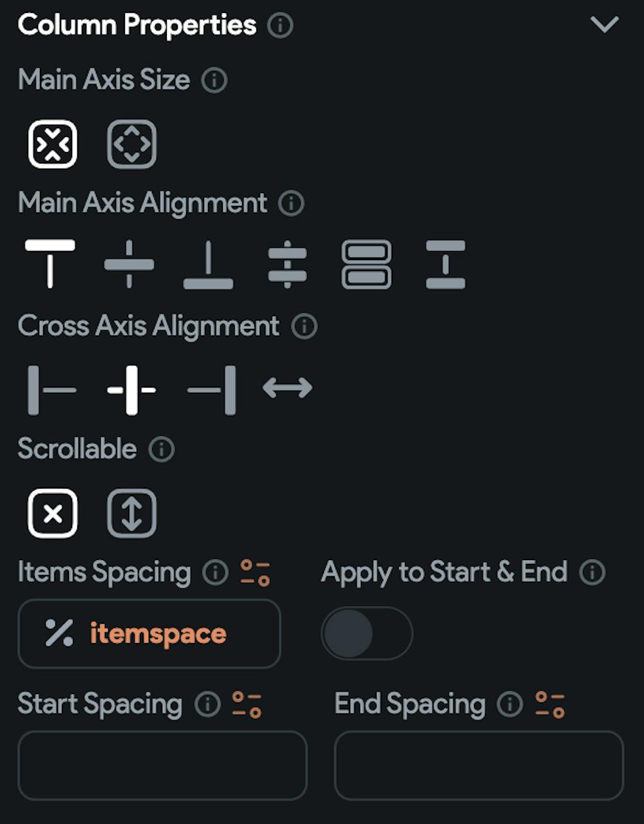Click the itemspace Items Spacing field
Image resolution: width=644 pixels, height=824 pixels.
(149, 633)
